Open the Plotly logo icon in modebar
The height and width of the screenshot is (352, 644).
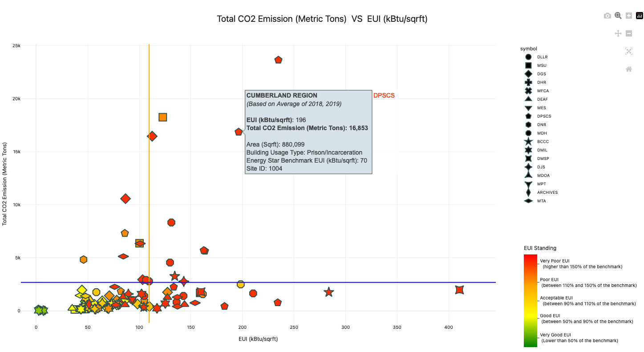640,16
